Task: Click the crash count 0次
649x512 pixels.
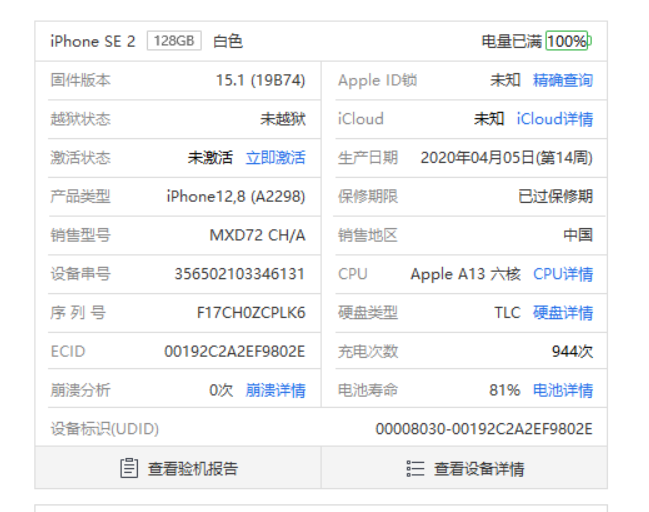Action: pyautogui.click(x=221, y=390)
